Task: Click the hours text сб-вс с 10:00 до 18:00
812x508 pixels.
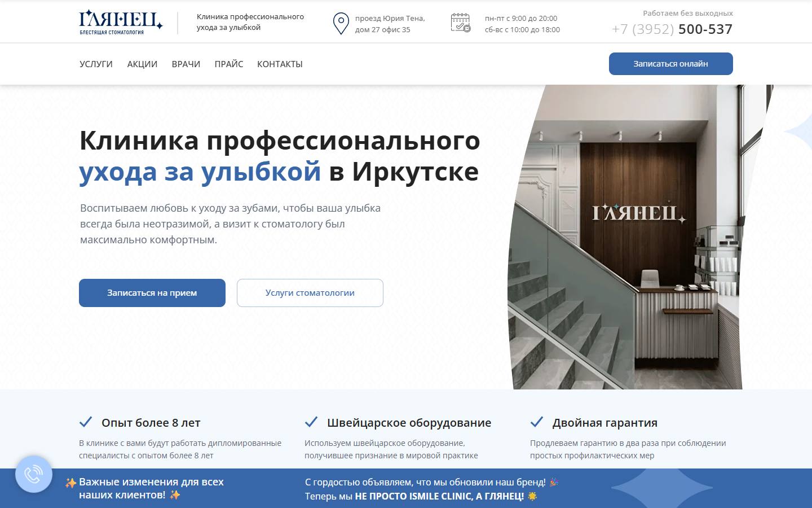Action: point(522,30)
